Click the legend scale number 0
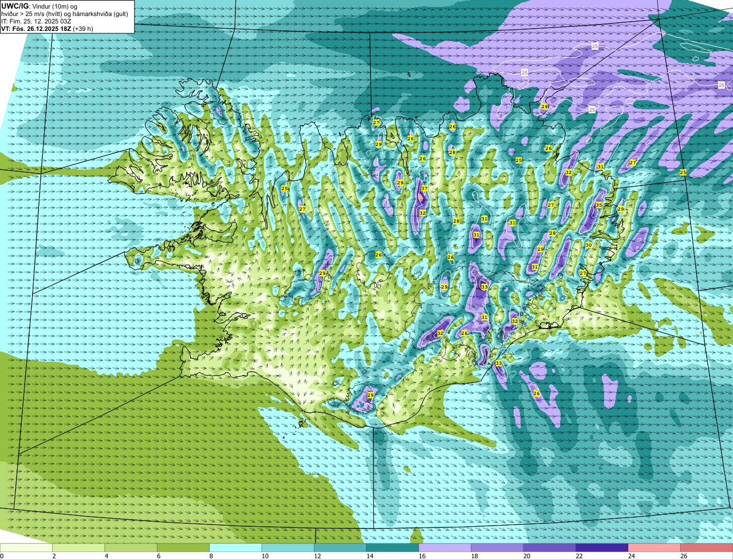Screen dimensions: 733x560 pos(2,556)
